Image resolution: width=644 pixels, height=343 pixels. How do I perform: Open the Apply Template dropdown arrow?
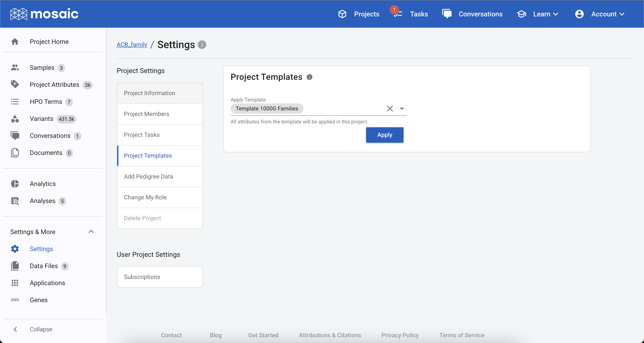coord(402,109)
